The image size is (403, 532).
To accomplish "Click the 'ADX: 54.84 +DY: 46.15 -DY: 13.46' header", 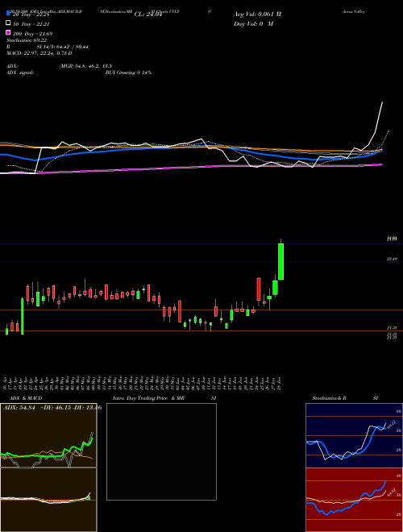I will [x=52, y=408].
